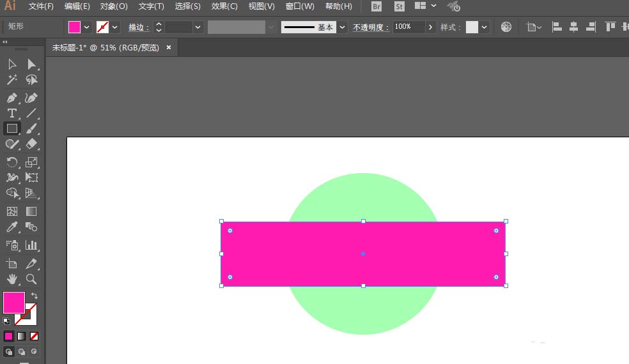
Task: Click the GPU performance rocket icon
Action: [454, 6]
